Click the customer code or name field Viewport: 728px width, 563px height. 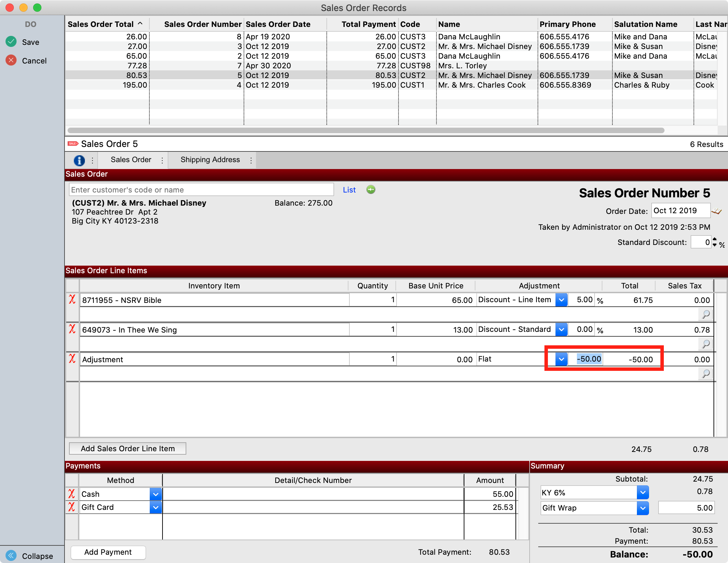click(201, 190)
